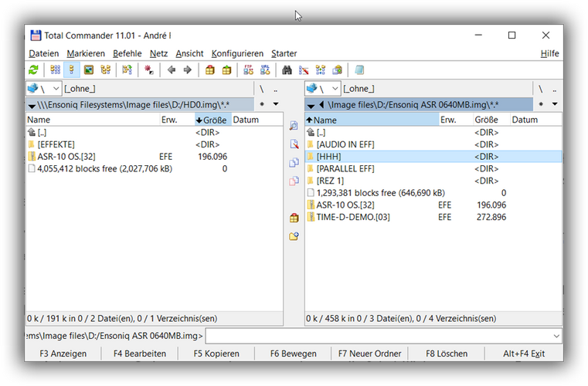588x386 pixels.
Task: Open the Netz menu
Action: click(x=158, y=53)
